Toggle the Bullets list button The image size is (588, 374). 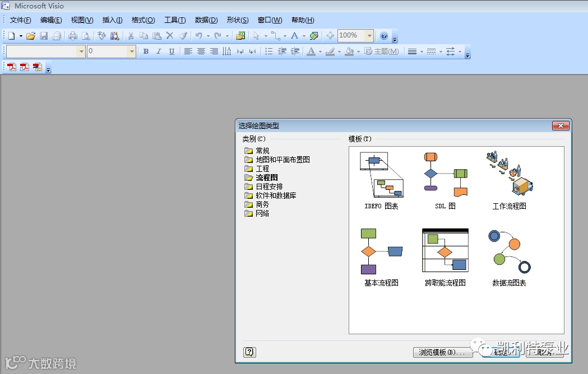pos(269,52)
